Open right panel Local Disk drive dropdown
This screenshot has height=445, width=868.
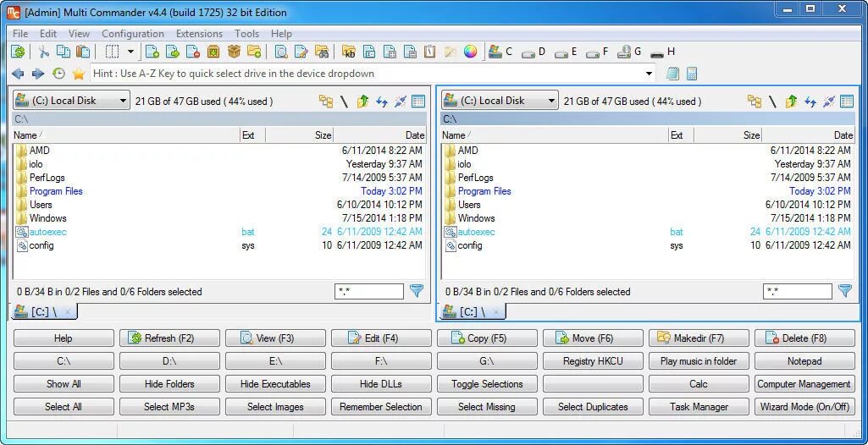(500, 101)
